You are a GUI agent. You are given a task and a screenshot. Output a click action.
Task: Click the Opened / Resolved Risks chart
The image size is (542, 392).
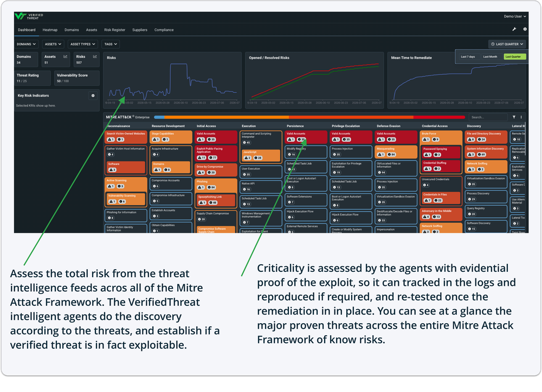tap(314, 81)
